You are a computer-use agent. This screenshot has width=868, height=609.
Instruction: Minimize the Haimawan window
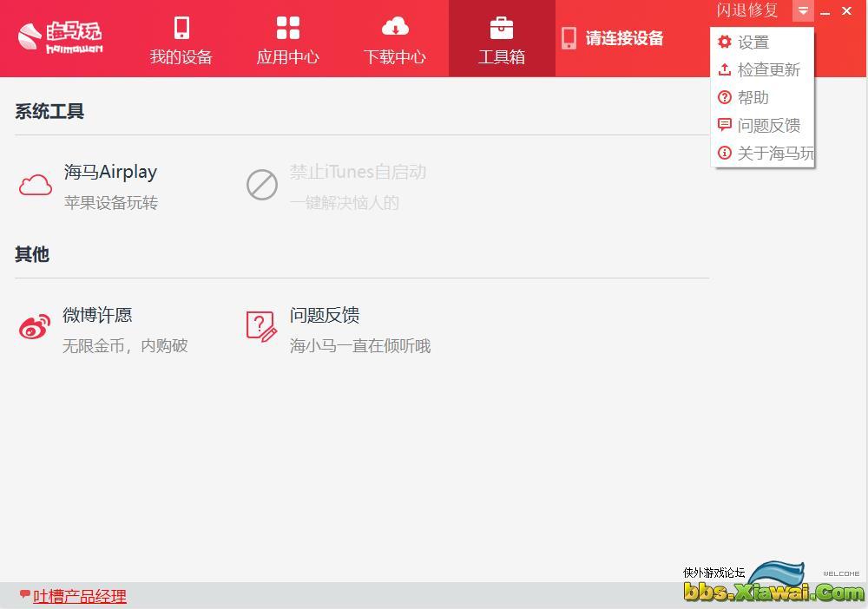click(x=825, y=11)
